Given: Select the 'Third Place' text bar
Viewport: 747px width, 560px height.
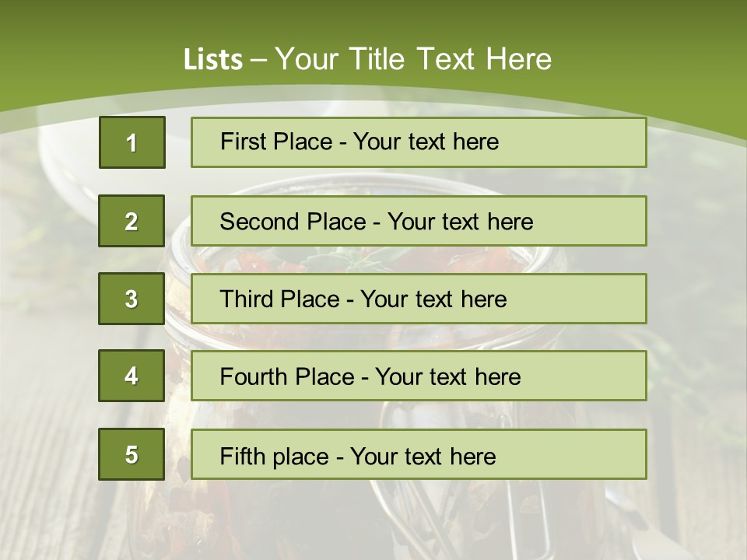Looking at the screenshot, I should pyautogui.click(x=419, y=299).
